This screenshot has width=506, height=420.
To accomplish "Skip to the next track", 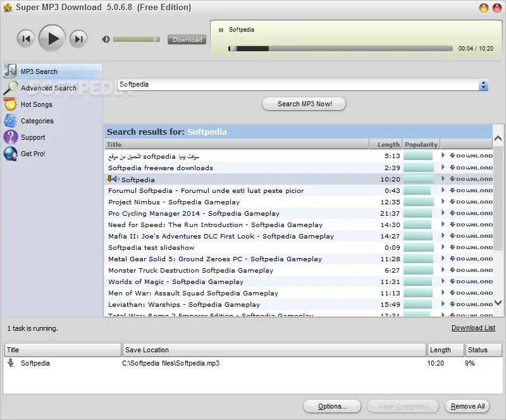I will [x=78, y=39].
